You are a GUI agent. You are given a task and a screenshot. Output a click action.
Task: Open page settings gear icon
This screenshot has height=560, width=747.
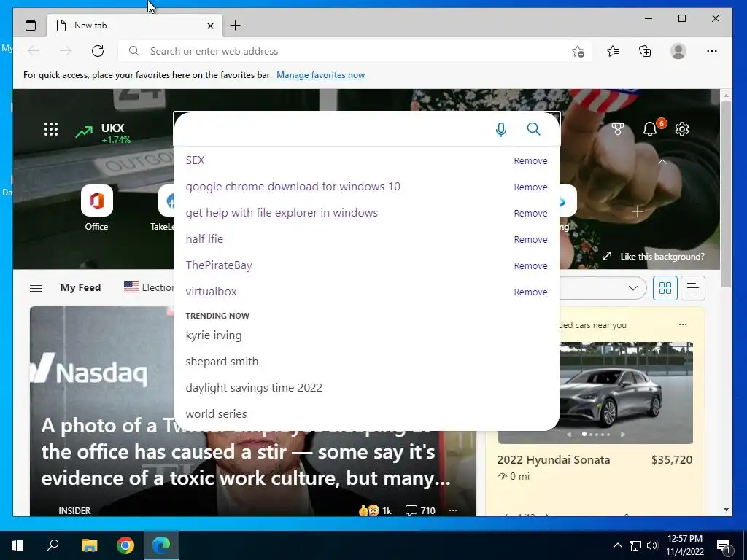point(682,129)
